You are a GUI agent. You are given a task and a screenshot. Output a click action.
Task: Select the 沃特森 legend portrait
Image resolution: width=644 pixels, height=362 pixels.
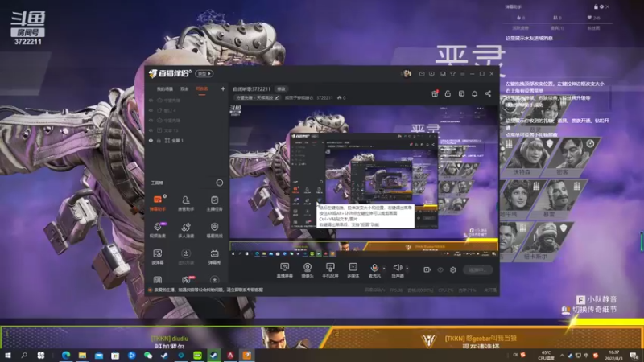click(x=530, y=157)
